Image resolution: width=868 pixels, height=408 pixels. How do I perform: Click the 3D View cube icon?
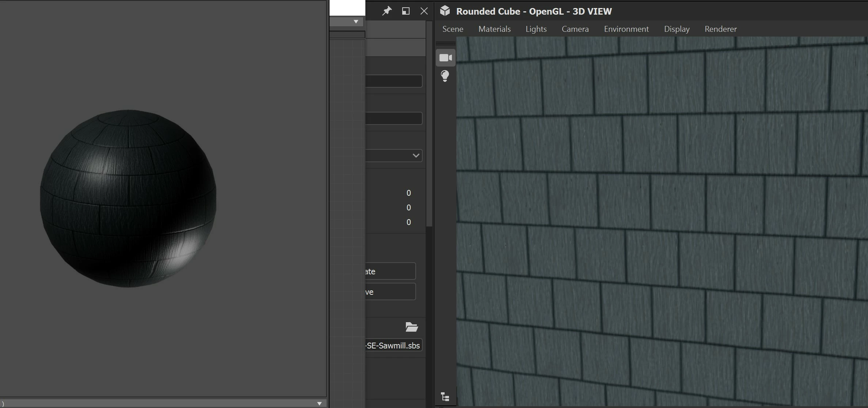[445, 11]
